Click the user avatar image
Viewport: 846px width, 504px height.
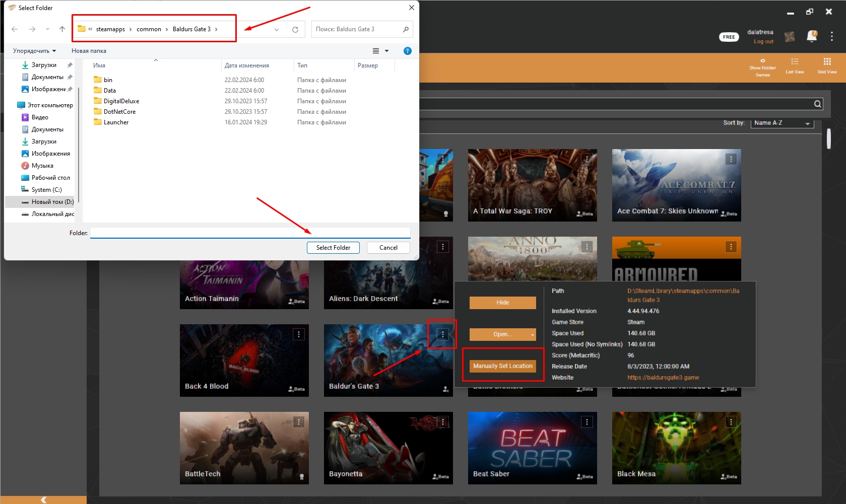pyautogui.click(x=790, y=36)
